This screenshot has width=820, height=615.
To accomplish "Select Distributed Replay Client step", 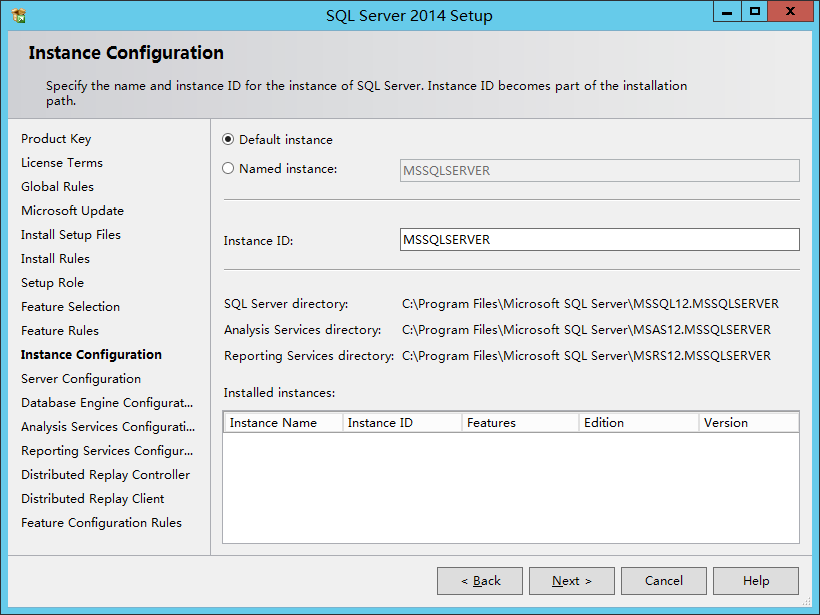I will click(93, 499).
